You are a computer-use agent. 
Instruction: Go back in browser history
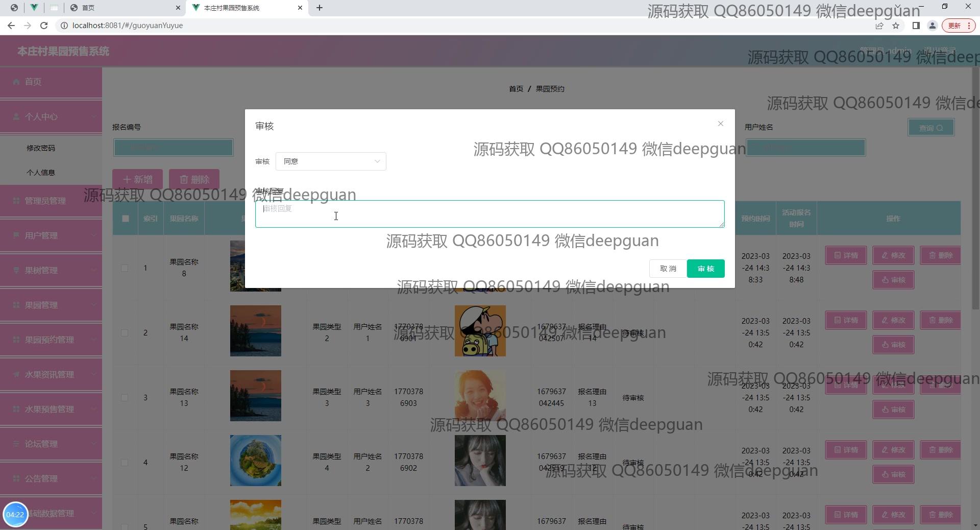(x=11, y=26)
